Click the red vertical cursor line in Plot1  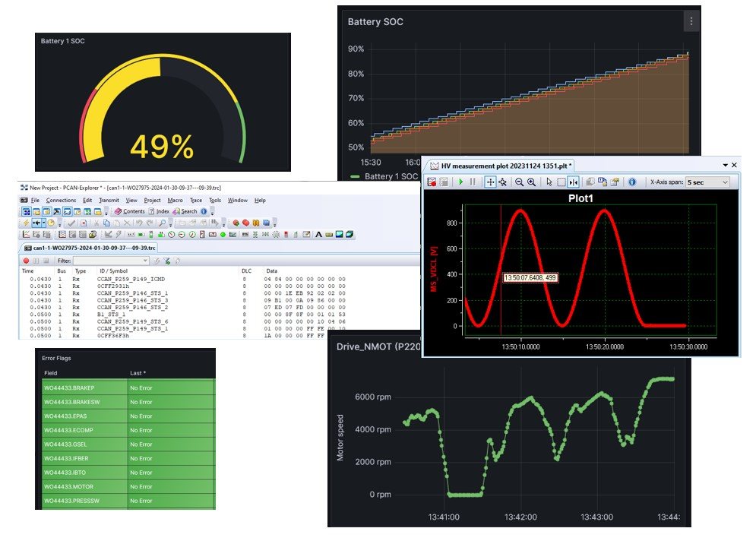501,269
